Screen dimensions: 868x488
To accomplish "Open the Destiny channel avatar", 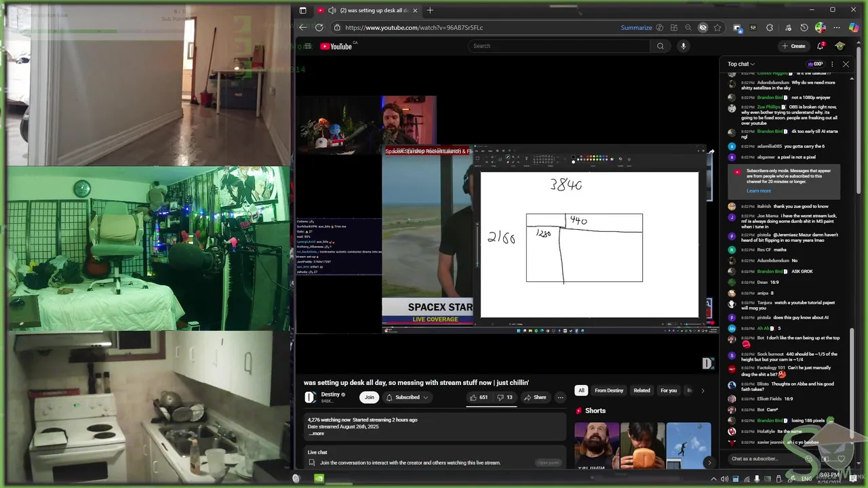I will point(310,397).
